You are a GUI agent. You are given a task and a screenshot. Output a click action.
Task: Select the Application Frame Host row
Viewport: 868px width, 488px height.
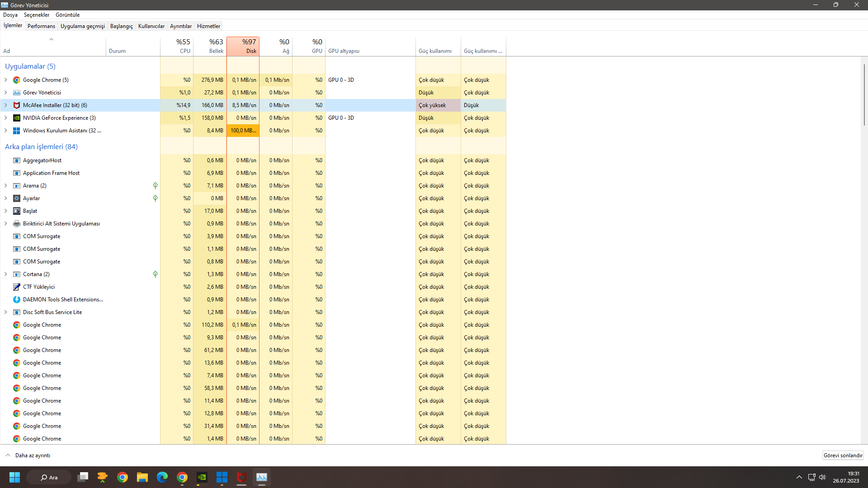[x=51, y=173]
